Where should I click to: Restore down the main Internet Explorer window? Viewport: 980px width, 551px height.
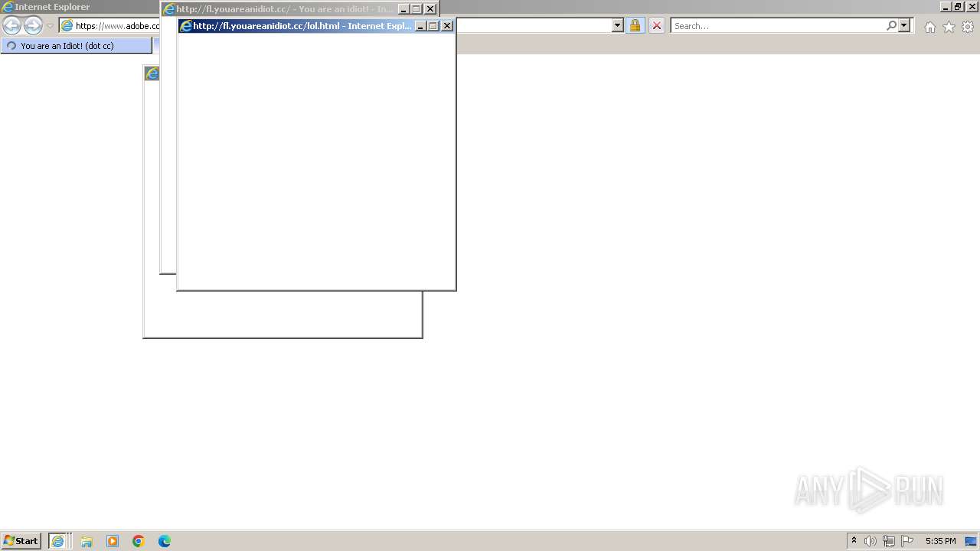[958, 6]
